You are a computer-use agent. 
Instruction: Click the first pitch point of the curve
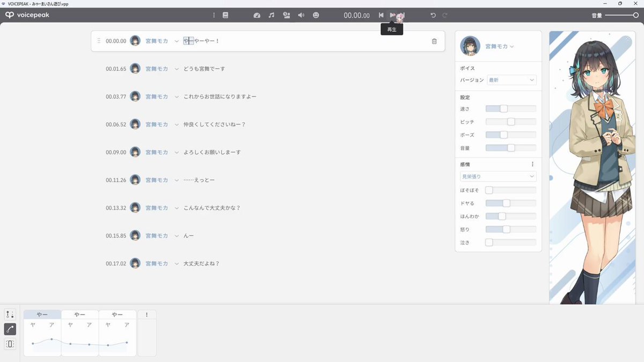(x=33, y=343)
